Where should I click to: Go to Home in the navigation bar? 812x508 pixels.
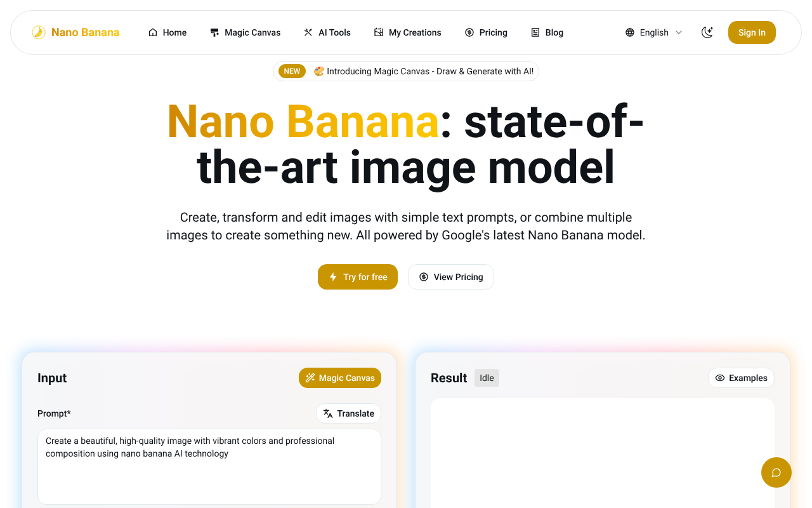click(167, 32)
